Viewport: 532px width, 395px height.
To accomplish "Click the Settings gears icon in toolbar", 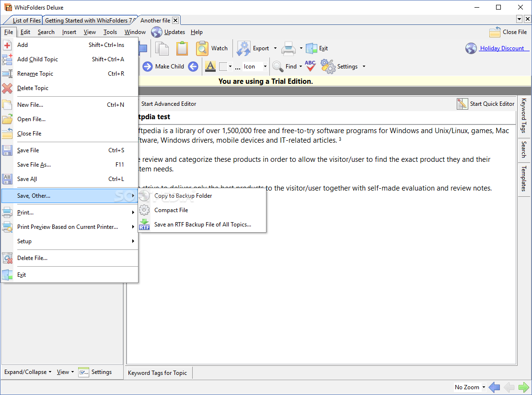I will tap(328, 67).
